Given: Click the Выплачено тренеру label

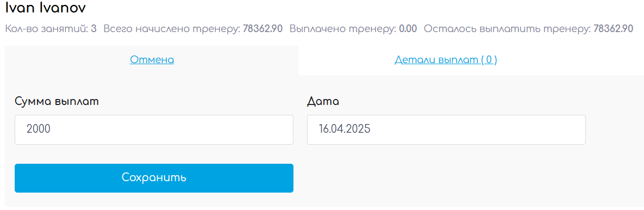Looking at the screenshot, I should click(x=343, y=29).
